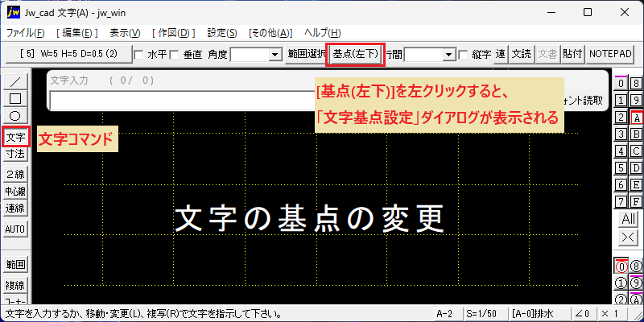Screen dimensions: 644x322
Task: Toggle the 縦字 vertical text checkbox
Action: 463,55
